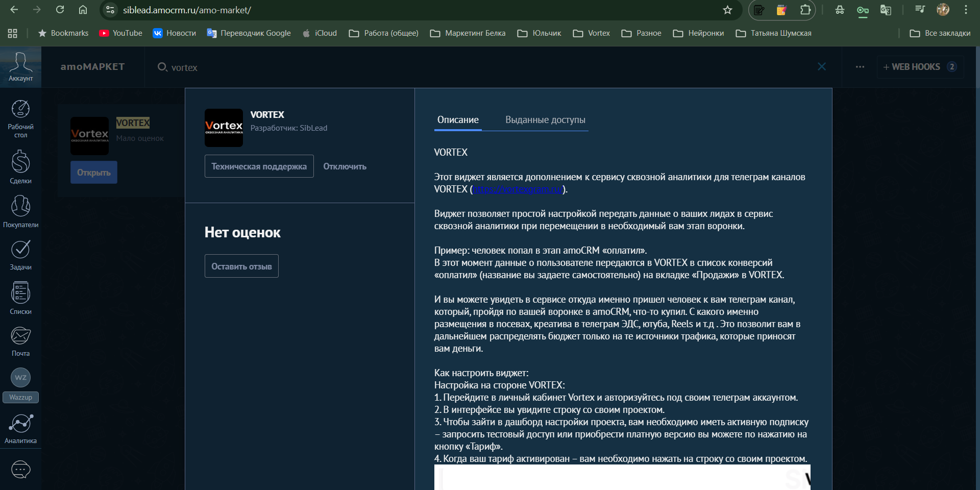Open the Аккаунт section at sidebar top
This screenshot has height=490, width=980.
pos(20,66)
